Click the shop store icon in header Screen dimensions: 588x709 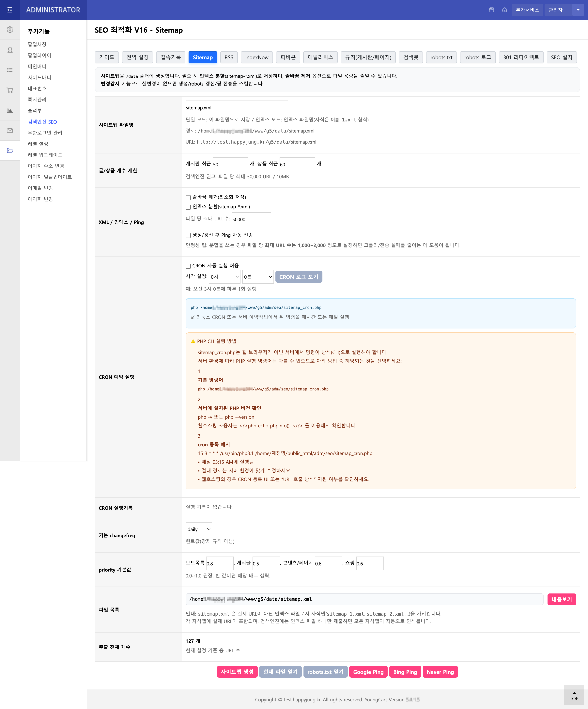click(491, 10)
